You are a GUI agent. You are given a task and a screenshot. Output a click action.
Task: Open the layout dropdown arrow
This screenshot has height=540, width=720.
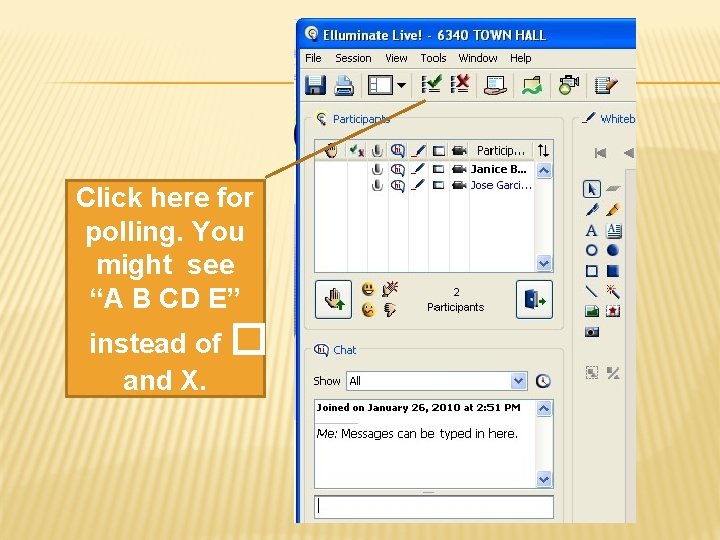point(401,85)
